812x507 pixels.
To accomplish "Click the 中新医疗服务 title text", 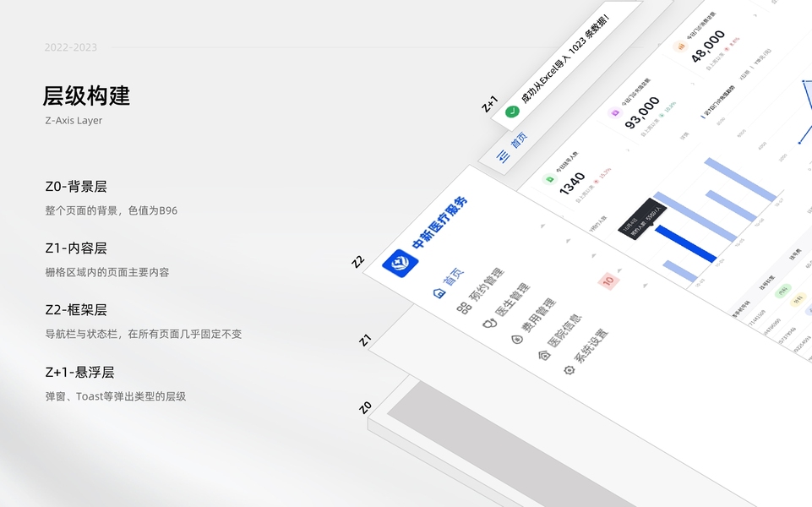I will pos(441,223).
